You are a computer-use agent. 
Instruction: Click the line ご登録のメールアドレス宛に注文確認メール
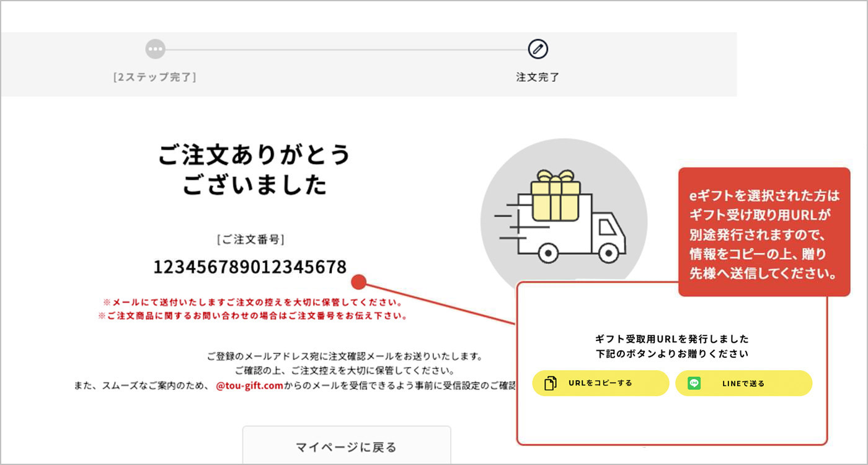click(x=345, y=356)
